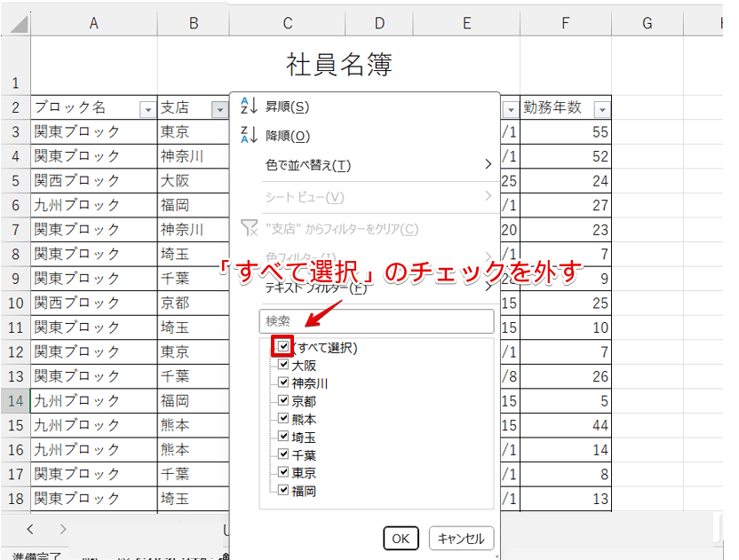Uncheck the 神奈川 checkbox

[283, 382]
